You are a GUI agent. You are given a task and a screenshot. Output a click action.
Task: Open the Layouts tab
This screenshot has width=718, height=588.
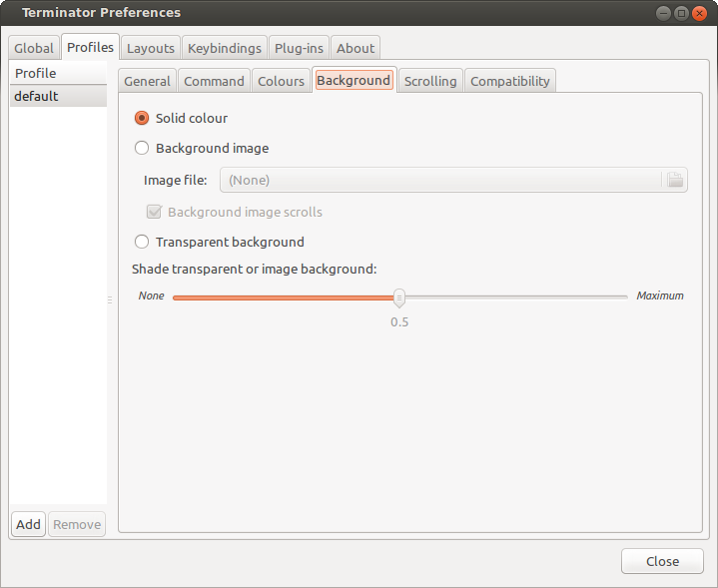click(151, 48)
